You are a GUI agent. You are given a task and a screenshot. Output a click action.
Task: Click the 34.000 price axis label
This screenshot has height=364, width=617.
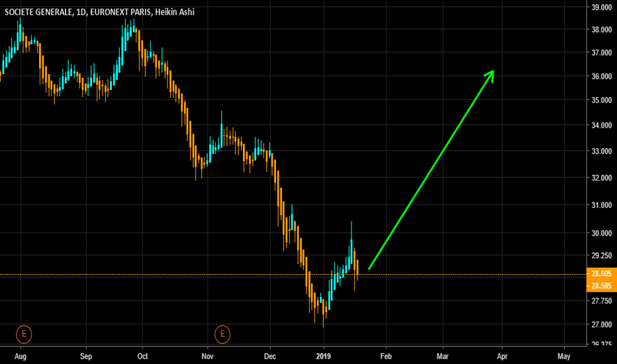602,125
